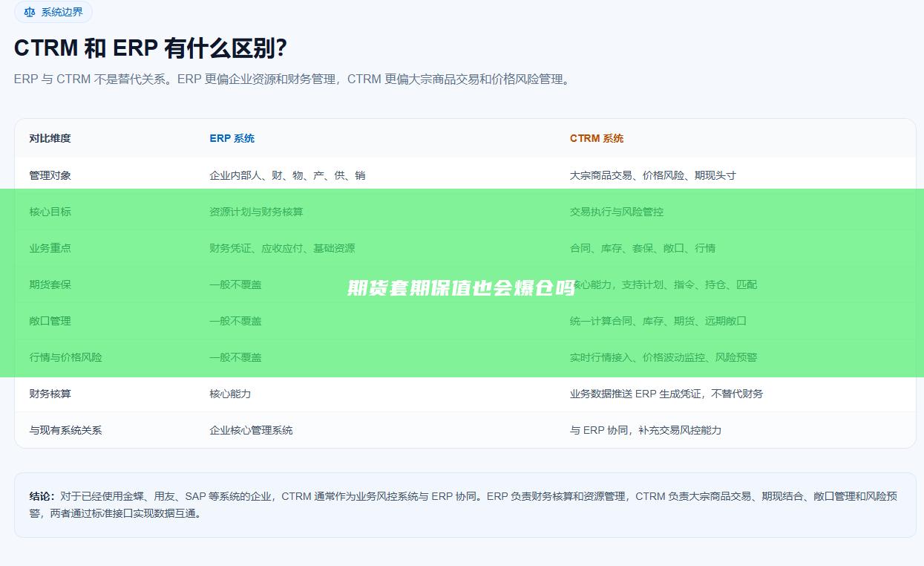Image resolution: width=924 pixels, height=566 pixels.
Task: Click the balance scale icon in the 系统边界 badge
Action: pyautogui.click(x=30, y=12)
